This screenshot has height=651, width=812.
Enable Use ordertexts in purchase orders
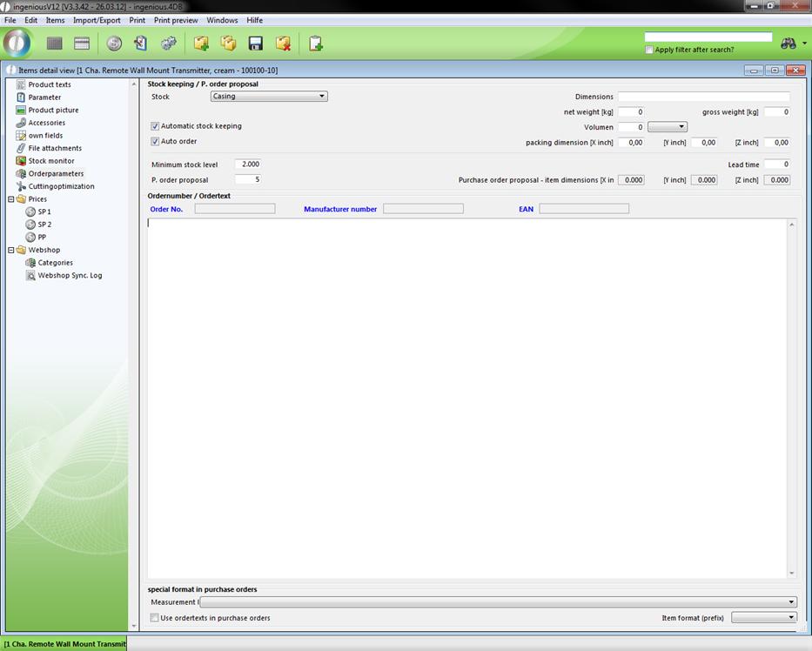pos(155,618)
